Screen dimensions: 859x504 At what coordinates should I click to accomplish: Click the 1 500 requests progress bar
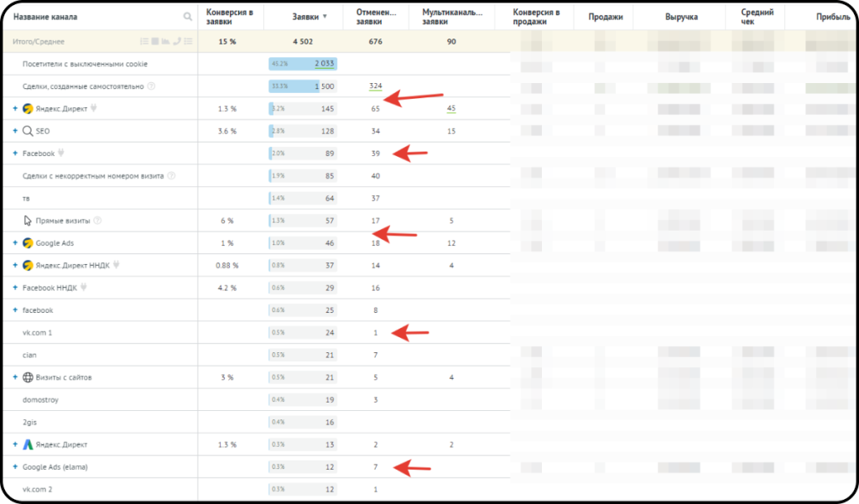pyautogui.click(x=302, y=86)
